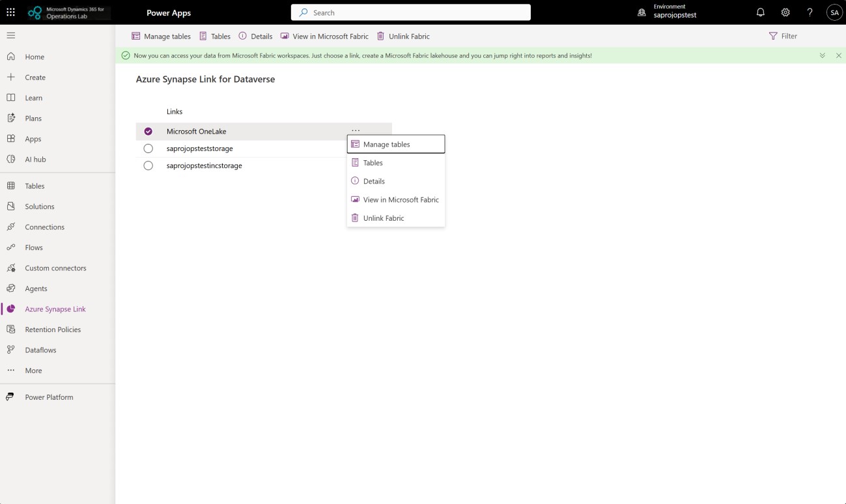Expand More in the left navigation
This screenshot has width=846, height=504.
(33, 371)
